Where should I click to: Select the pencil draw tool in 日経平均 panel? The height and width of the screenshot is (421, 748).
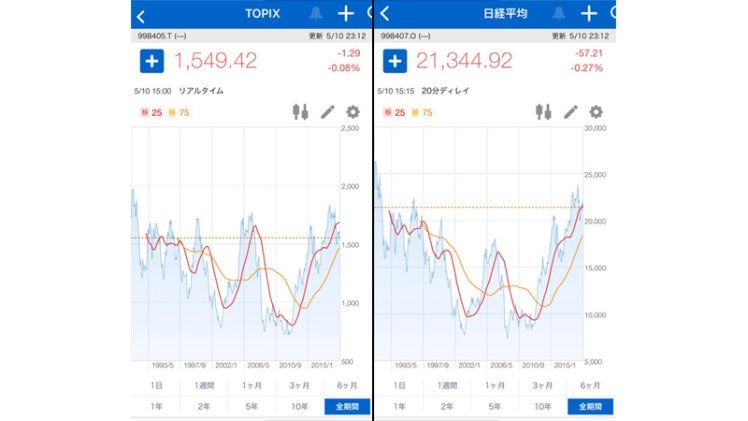pos(571,112)
